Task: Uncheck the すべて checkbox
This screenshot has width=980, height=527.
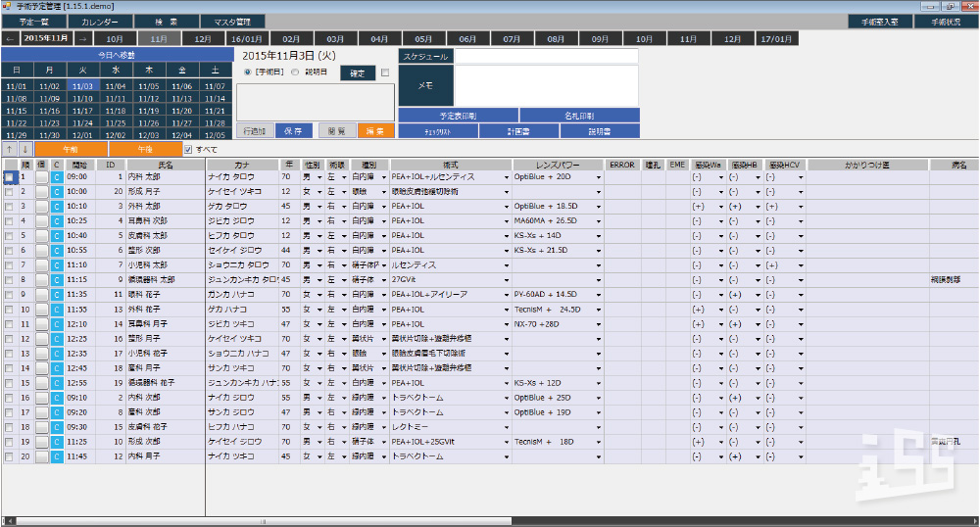Action: point(188,150)
